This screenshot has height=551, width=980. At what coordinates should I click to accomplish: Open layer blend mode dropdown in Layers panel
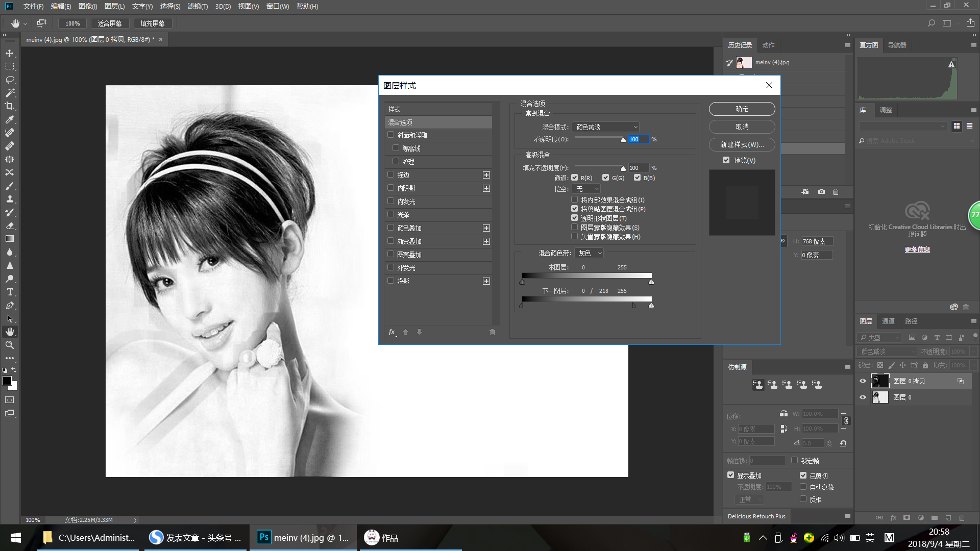888,352
